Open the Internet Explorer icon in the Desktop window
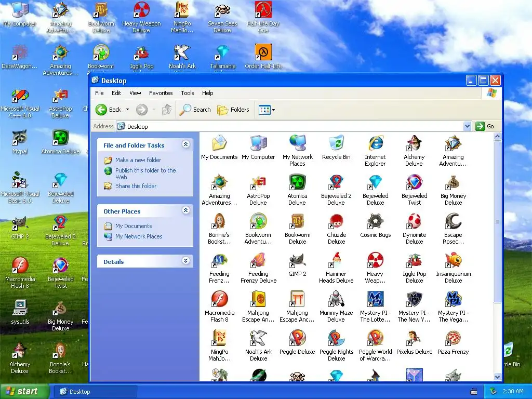 pos(375,144)
